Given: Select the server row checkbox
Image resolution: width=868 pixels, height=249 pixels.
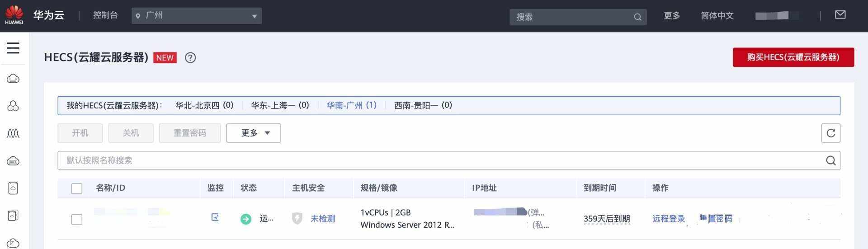Looking at the screenshot, I should (77, 220).
